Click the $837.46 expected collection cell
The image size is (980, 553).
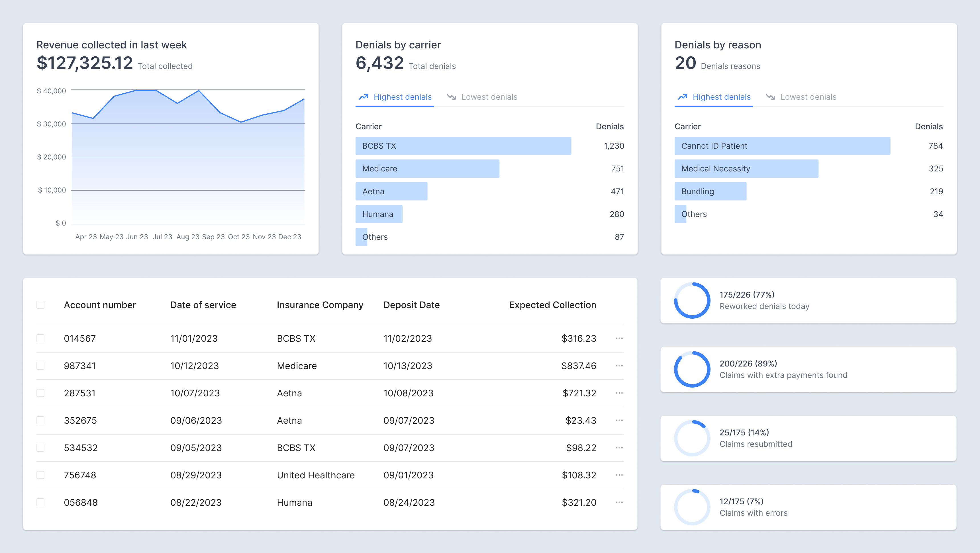(x=579, y=366)
